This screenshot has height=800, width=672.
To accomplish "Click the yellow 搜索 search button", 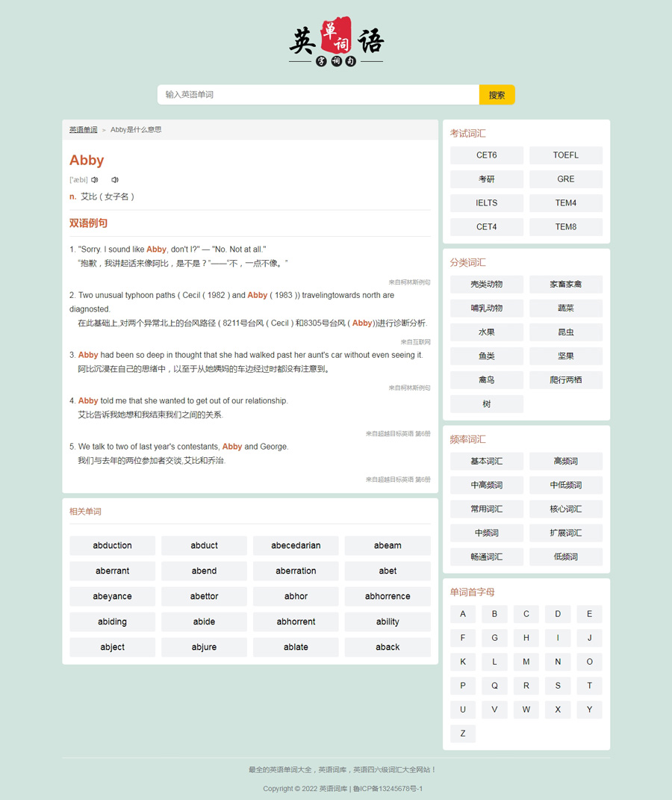I will [x=497, y=95].
